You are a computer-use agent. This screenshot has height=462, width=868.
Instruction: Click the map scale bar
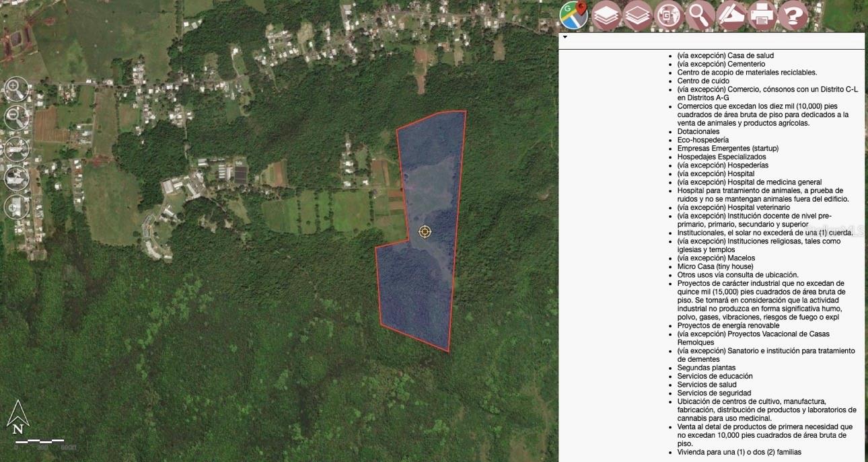[x=40, y=441]
